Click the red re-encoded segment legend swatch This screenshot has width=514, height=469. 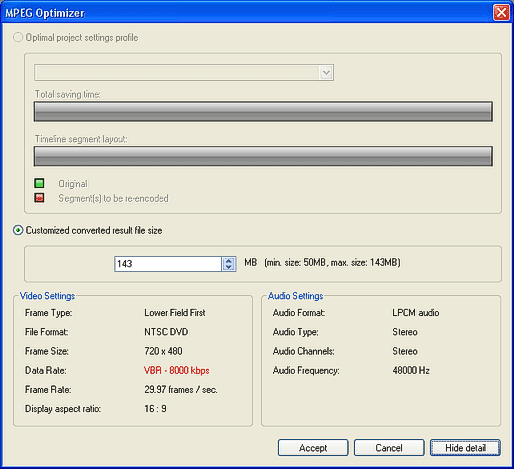(39, 198)
